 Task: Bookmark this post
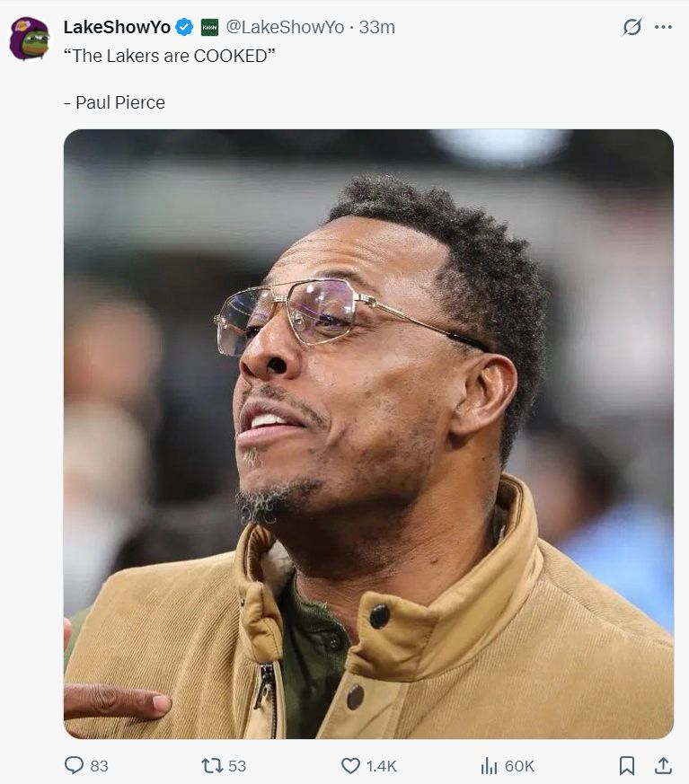[627, 765]
